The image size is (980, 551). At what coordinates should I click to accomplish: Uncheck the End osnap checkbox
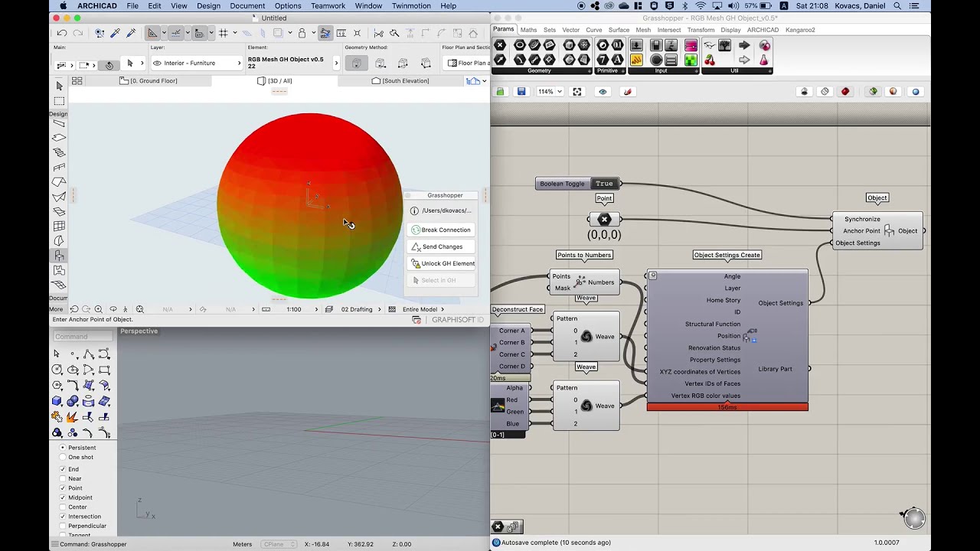pyautogui.click(x=63, y=469)
